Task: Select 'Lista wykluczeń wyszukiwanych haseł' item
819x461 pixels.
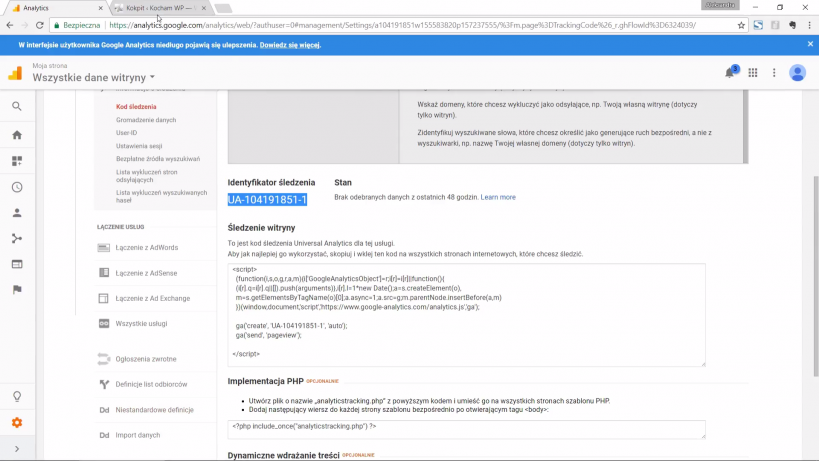Action: (x=161, y=196)
